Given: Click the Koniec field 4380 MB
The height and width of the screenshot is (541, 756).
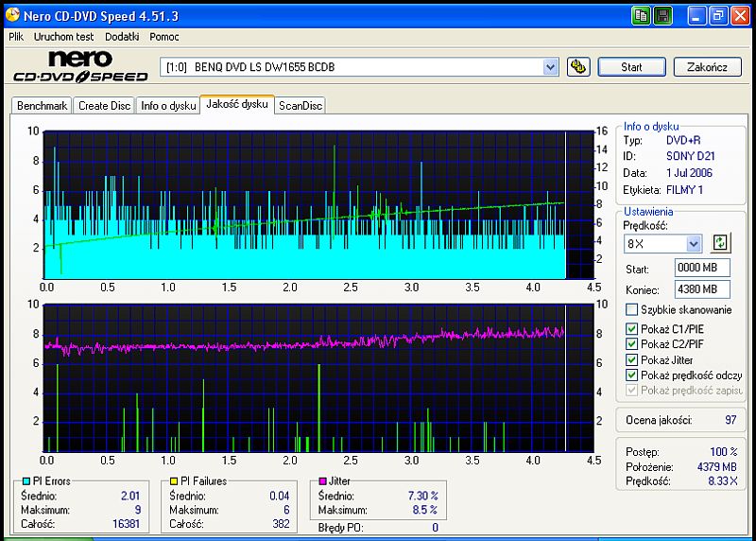Looking at the screenshot, I should point(702,289).
